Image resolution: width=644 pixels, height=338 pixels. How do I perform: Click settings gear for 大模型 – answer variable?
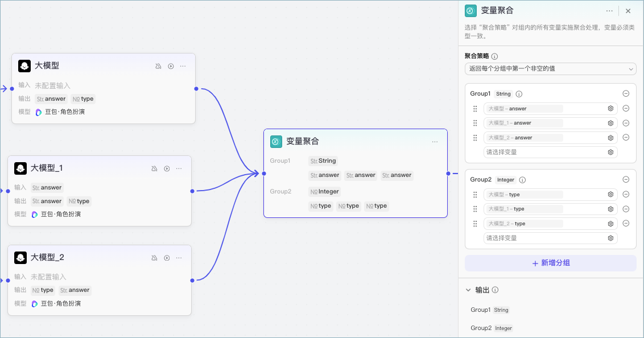pyautogui.click(x=610, y=109)
